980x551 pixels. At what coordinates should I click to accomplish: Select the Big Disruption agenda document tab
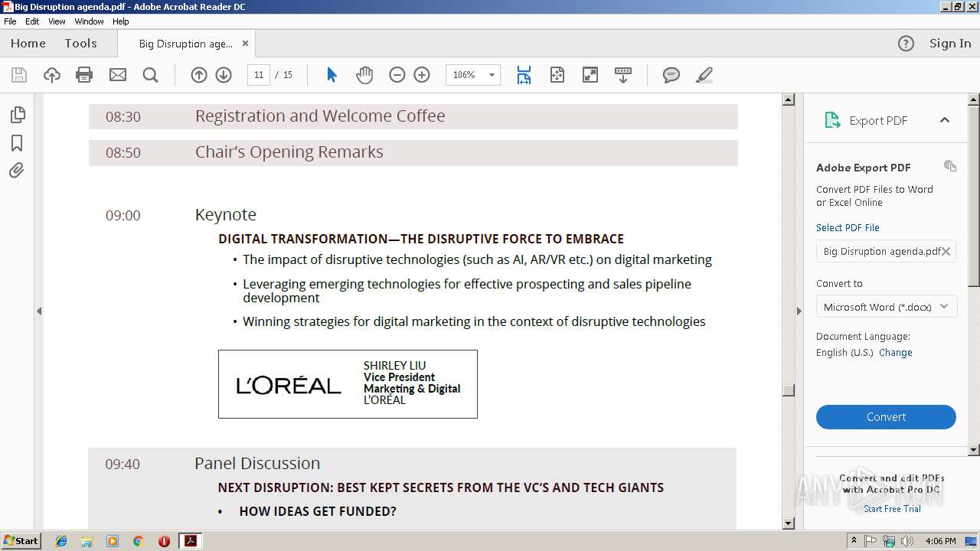186,44
